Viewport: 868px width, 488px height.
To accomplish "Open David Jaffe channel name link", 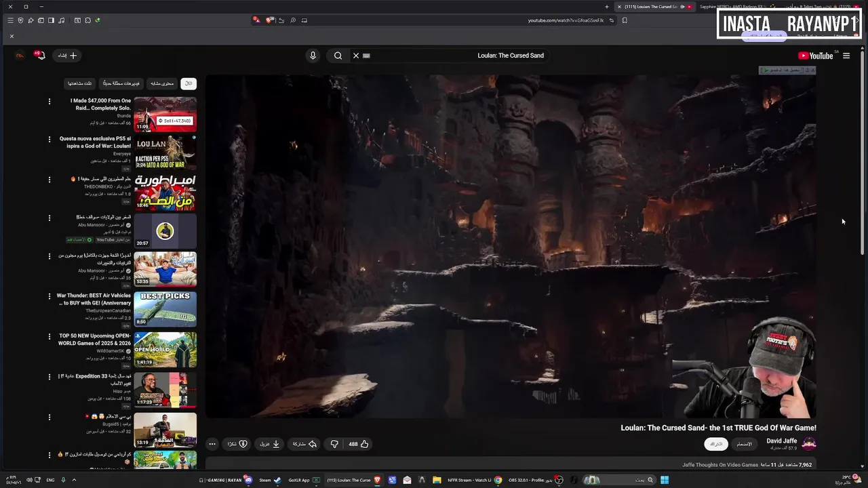I will [781, 441].
